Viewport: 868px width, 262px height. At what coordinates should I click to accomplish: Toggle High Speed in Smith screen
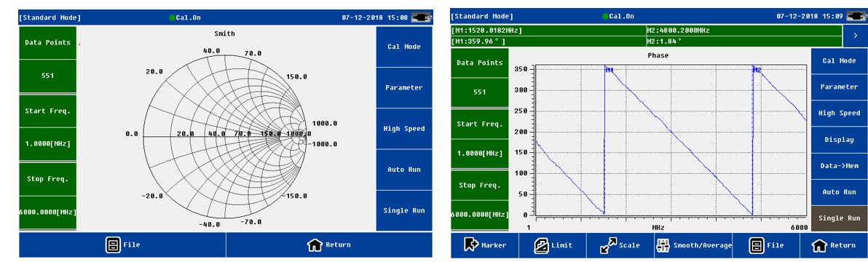pyautogui.click(x=404, y=128)
